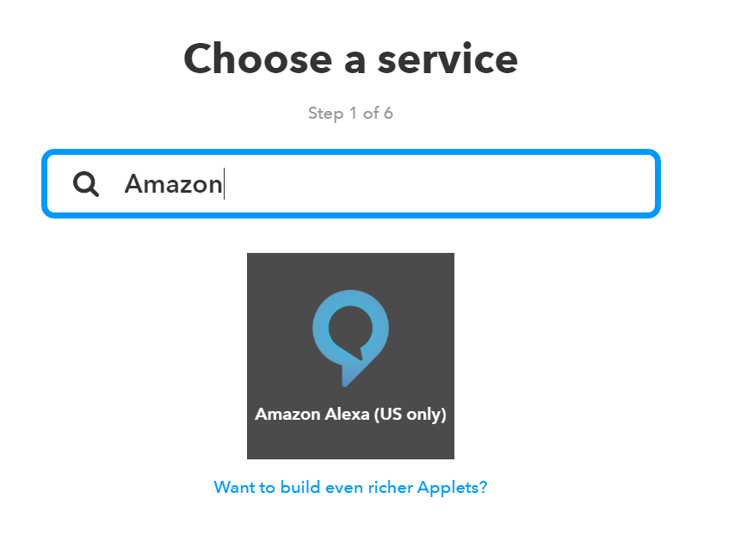Open 'Want to build even richer Applets?' link

[x=350, y=487]
